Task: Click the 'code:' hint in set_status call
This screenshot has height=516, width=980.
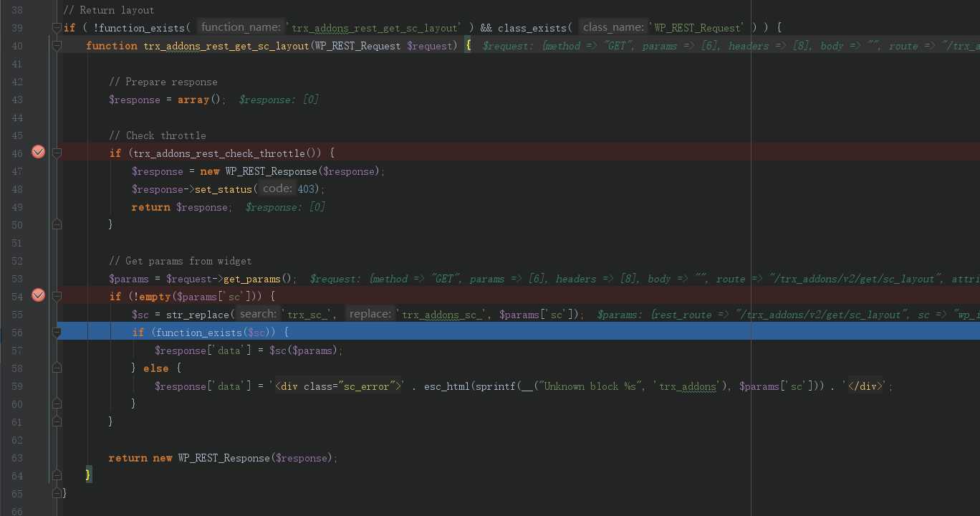Action: pos(277,188)
